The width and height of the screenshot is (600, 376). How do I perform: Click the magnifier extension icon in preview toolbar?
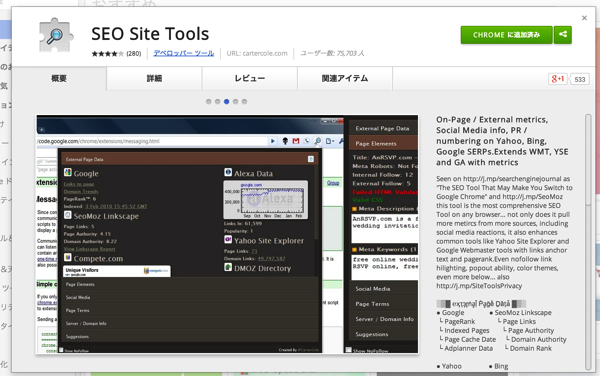point(318,141)
